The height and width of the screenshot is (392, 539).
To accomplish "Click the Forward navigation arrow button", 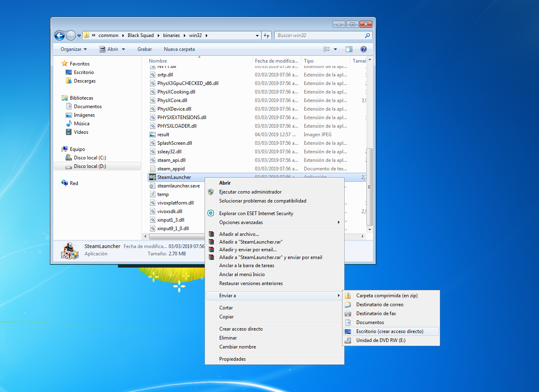I will click(71, 36).
